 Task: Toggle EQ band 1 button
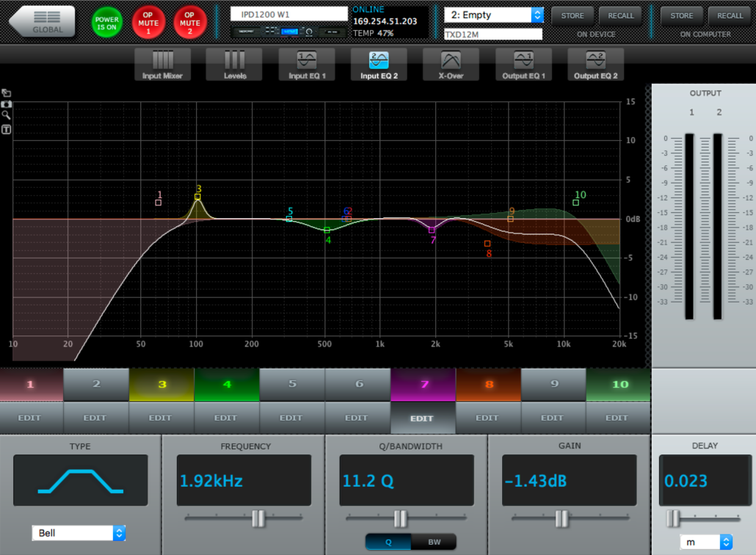31,384
